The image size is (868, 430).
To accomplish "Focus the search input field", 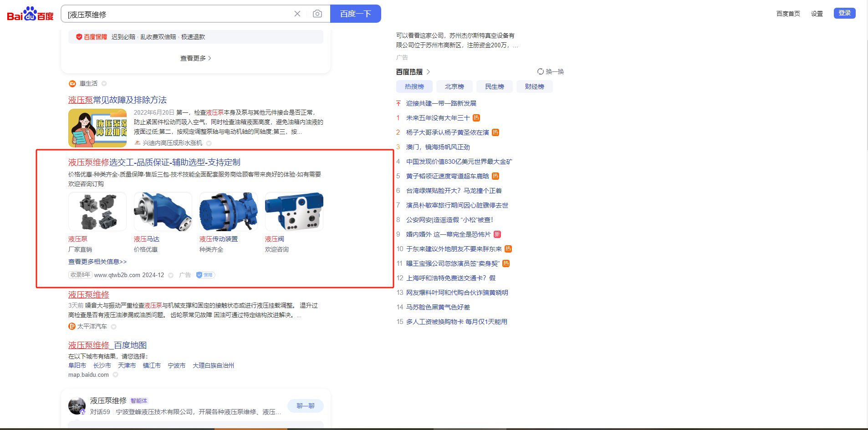I will 178,14.
